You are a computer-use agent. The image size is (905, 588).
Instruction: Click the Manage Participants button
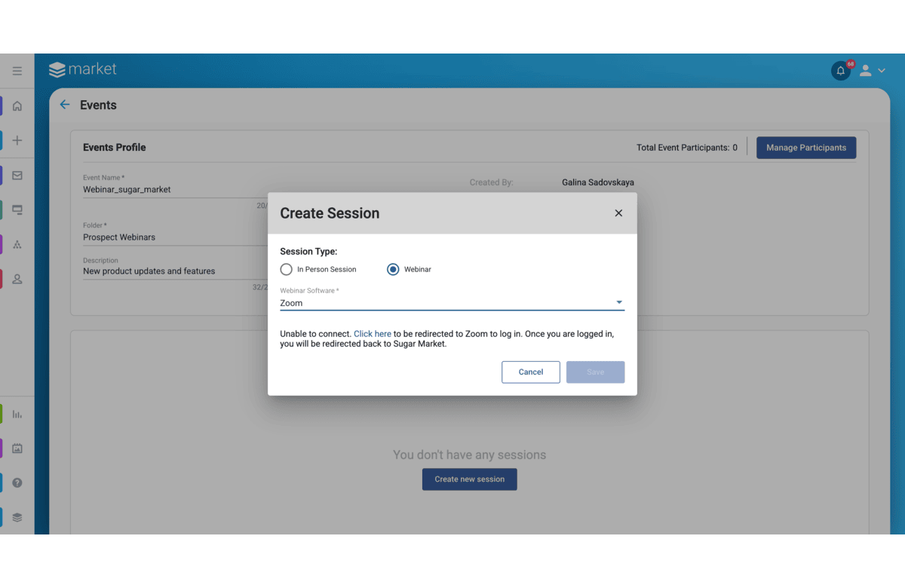point(805,148)
